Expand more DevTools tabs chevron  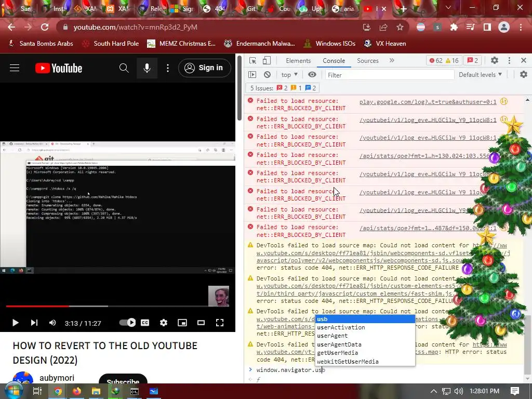[x=392, y=60]
